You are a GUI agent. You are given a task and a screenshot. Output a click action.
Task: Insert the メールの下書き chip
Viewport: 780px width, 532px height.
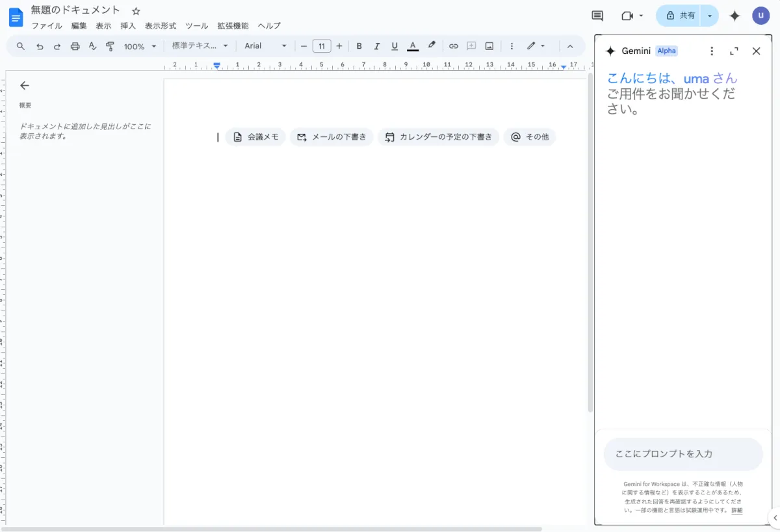[x=331, y=137]
